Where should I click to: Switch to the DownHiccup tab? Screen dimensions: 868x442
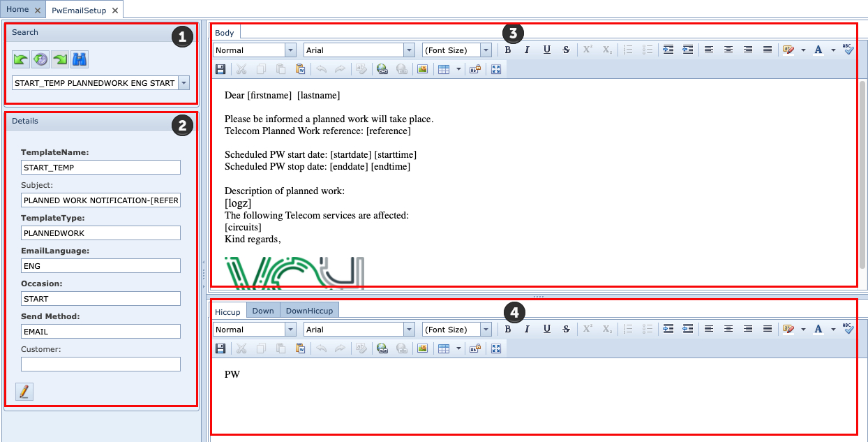[x=310, y=310]
